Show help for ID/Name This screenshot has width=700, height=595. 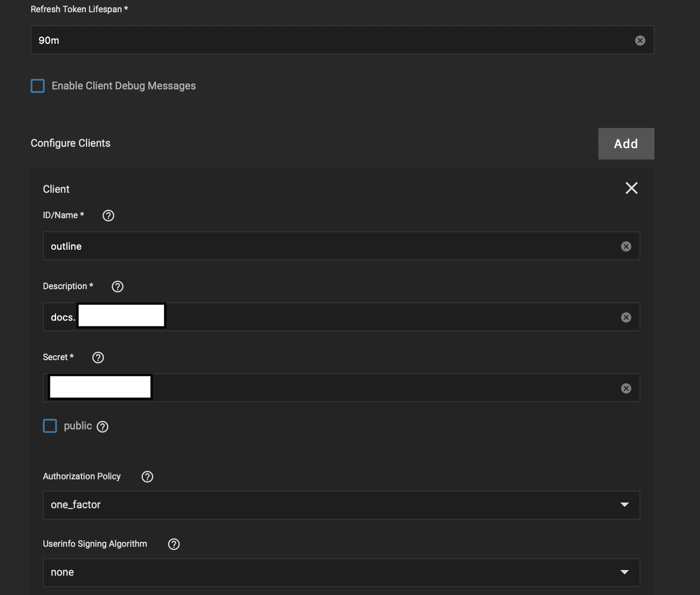108,216
